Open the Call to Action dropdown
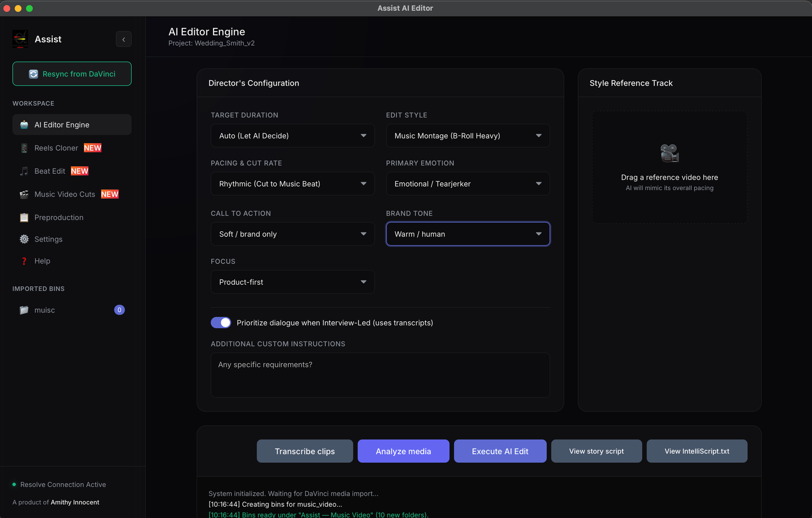The height and width of the screenshot is (518, 812). pyautogui.click(x=292, y=234)
